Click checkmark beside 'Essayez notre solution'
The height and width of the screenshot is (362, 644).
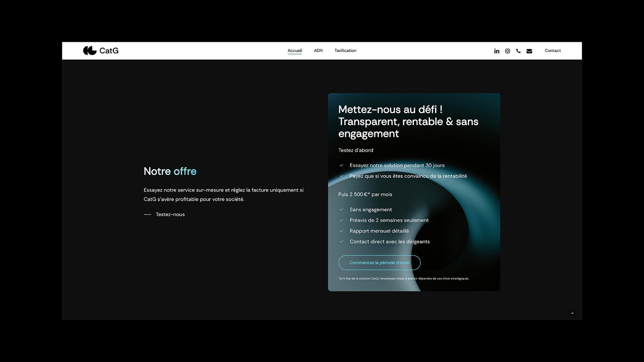341,165
